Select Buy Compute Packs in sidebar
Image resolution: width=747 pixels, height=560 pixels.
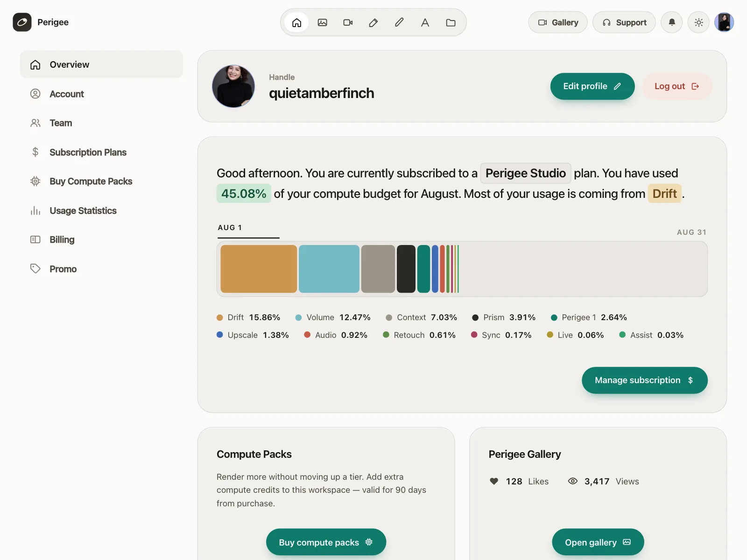click(101, 181)
